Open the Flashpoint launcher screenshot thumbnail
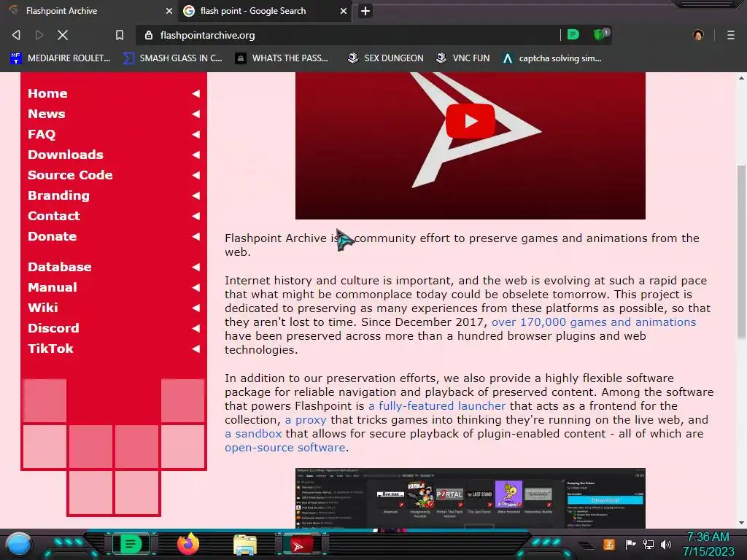Screen dimensions: 747x560 coord(471,498)
